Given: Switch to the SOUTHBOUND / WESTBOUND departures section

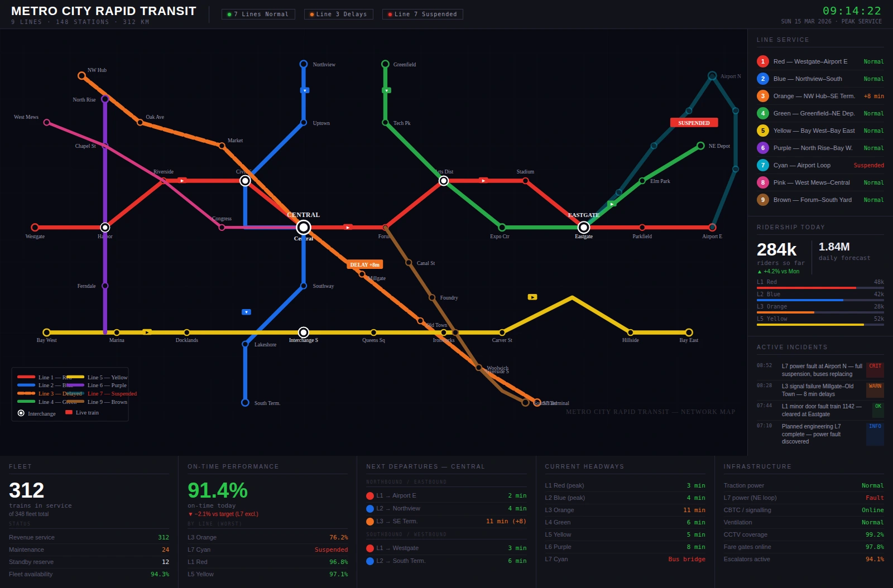Looking at the screenshot, I should pyautogui.click(x=407, y=534).
